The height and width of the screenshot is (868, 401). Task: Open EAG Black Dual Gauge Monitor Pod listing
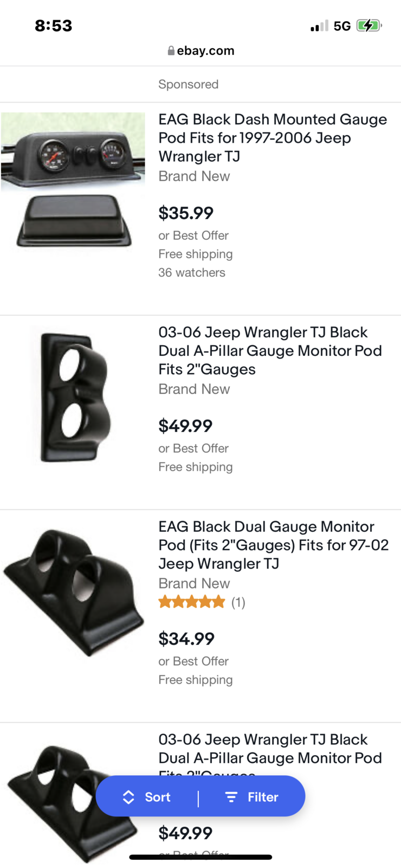tap(273, 545)
